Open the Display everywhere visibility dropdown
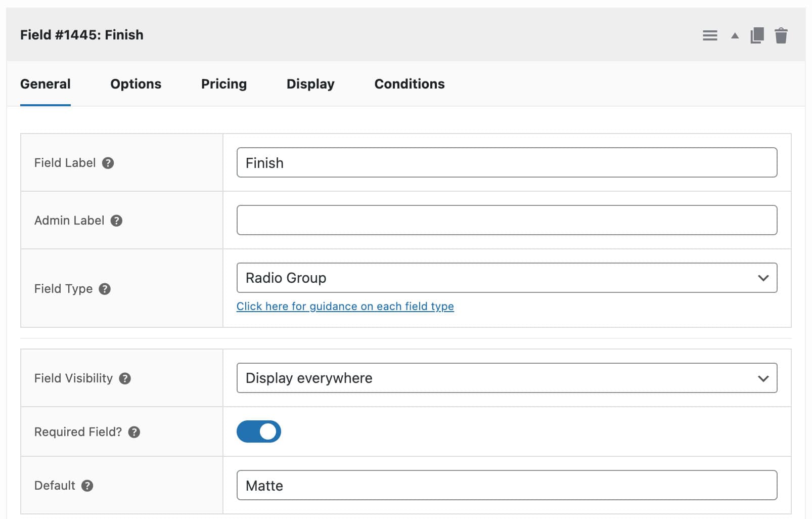812x519 pixels. (x=507, y=378)
